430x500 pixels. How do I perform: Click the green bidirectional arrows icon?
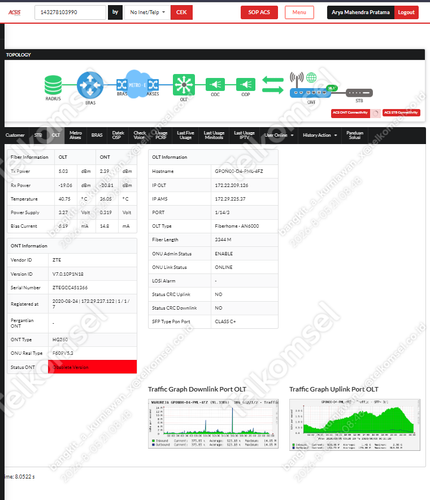[x=273, y=85]
